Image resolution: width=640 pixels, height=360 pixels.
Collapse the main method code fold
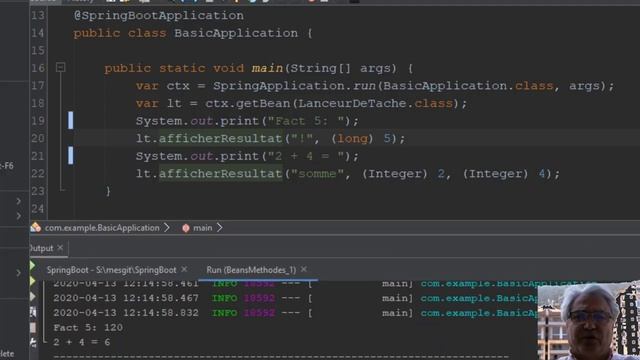tap(60, 67)
